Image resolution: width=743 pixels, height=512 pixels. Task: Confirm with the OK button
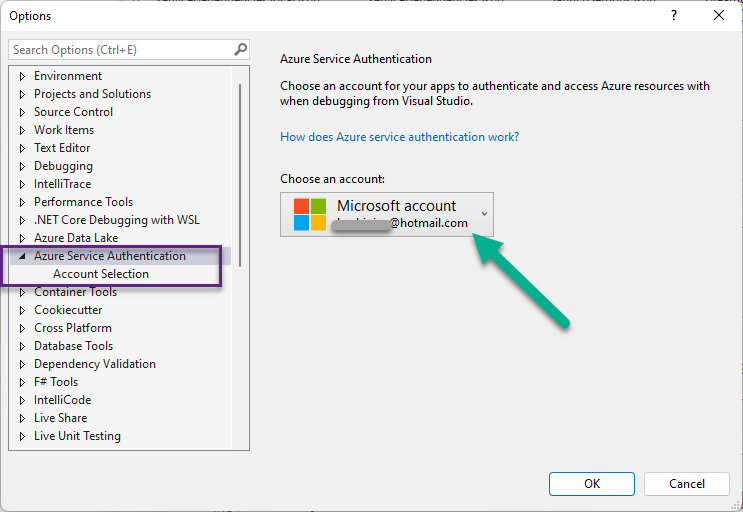[592, 484]
